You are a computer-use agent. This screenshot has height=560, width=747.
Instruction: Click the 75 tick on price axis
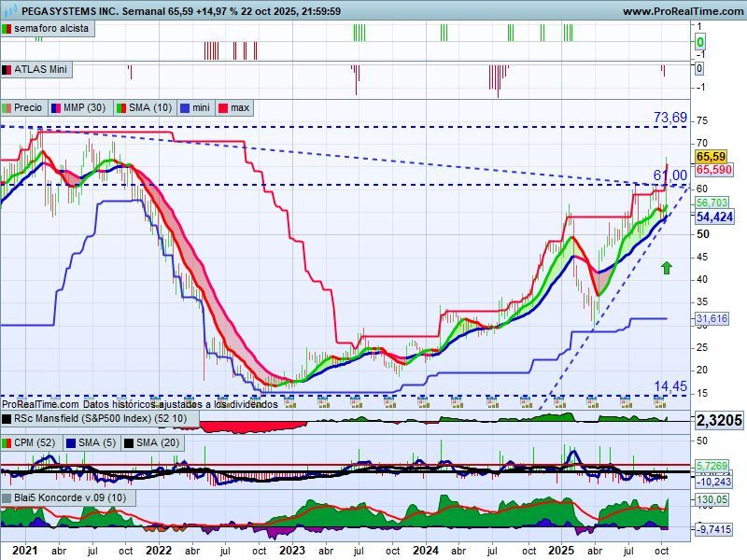[x=702, y=121]
